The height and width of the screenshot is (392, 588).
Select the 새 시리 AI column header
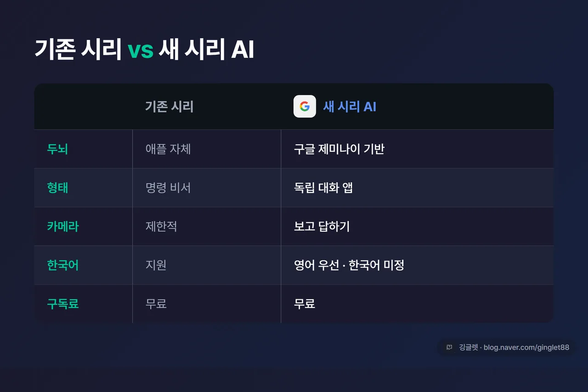350,107
